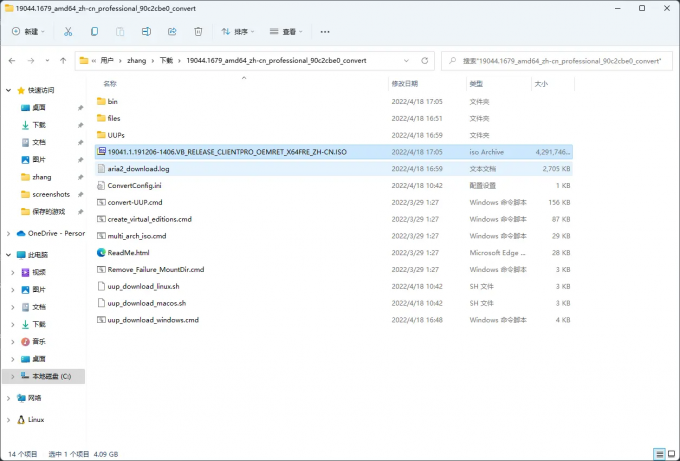Expand the Network (网络) node
This screenshot has width=680, height=461.
8,398
